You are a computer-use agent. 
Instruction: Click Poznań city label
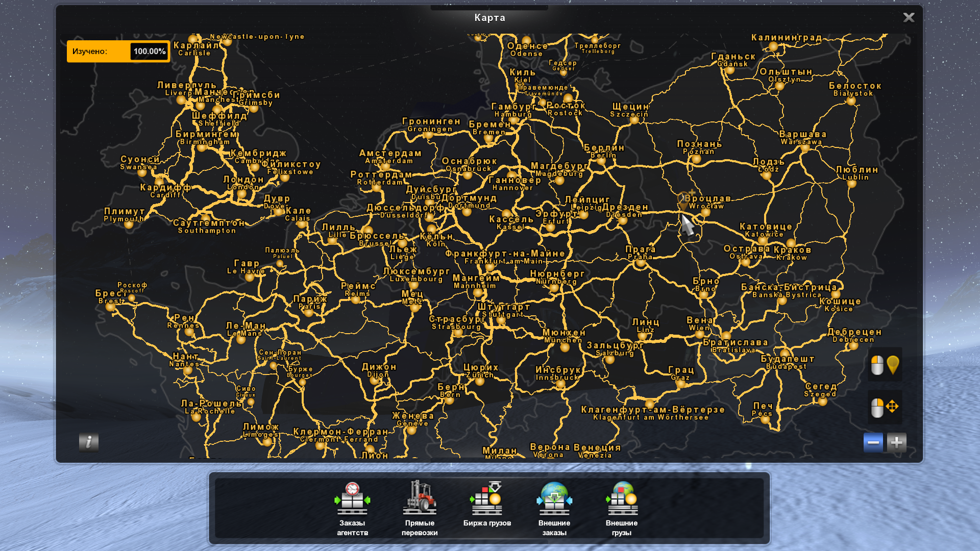pos(699,152)
